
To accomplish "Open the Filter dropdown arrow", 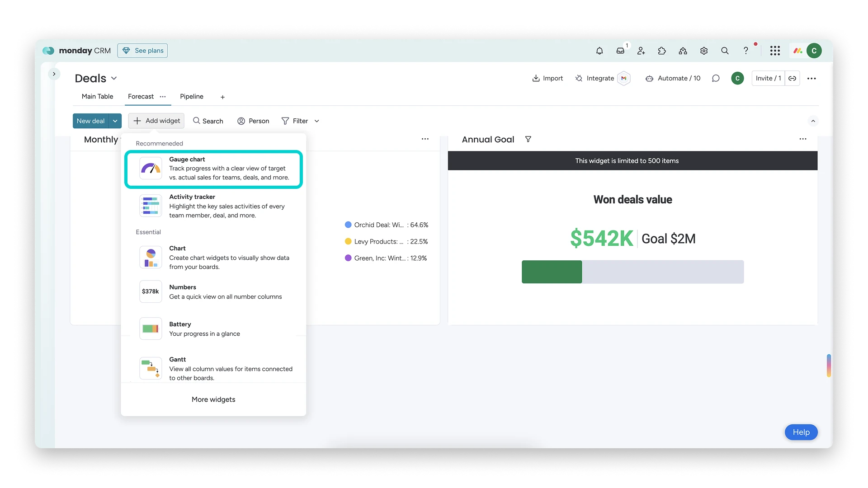I will [317, 121].
